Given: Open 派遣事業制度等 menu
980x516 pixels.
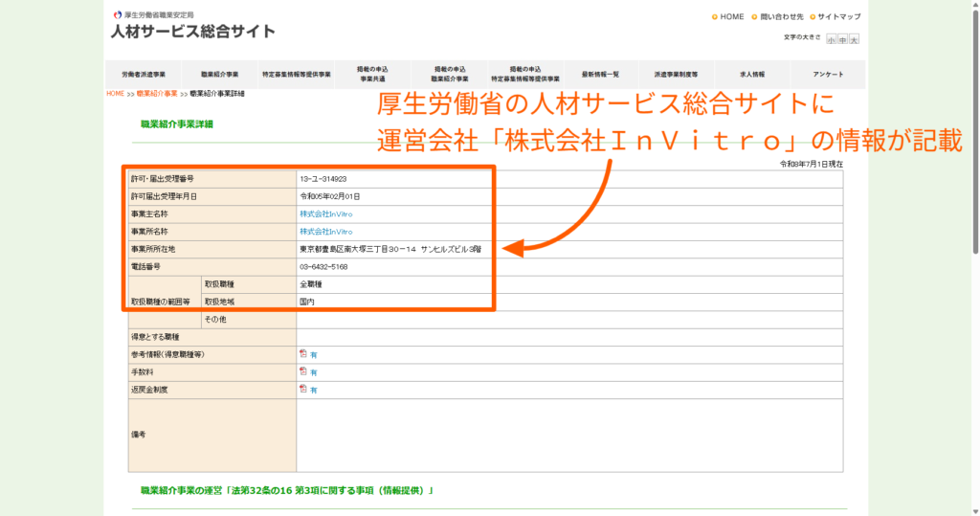Looking at the screenshot, I should click(x=677, y=75).
